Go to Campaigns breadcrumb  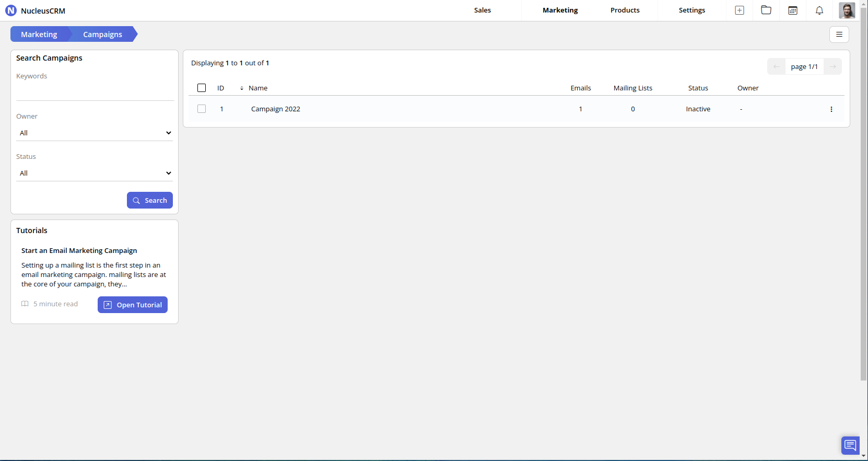pyautogui.click(x=103, y=34)
